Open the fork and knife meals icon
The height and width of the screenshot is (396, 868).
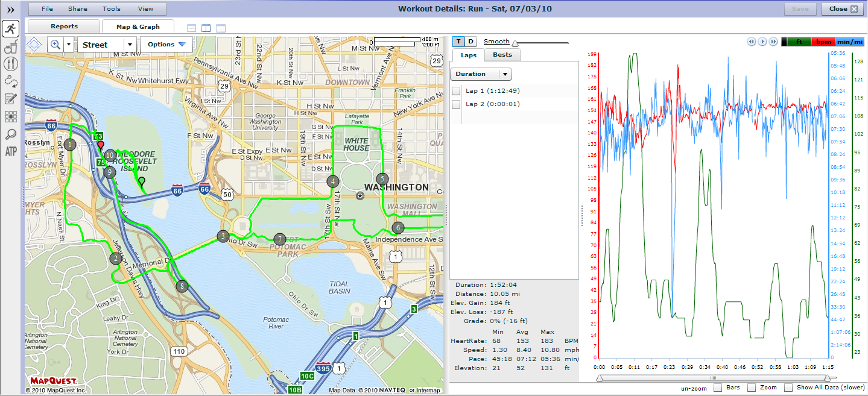pyautogui.click(x=10, y=64)
